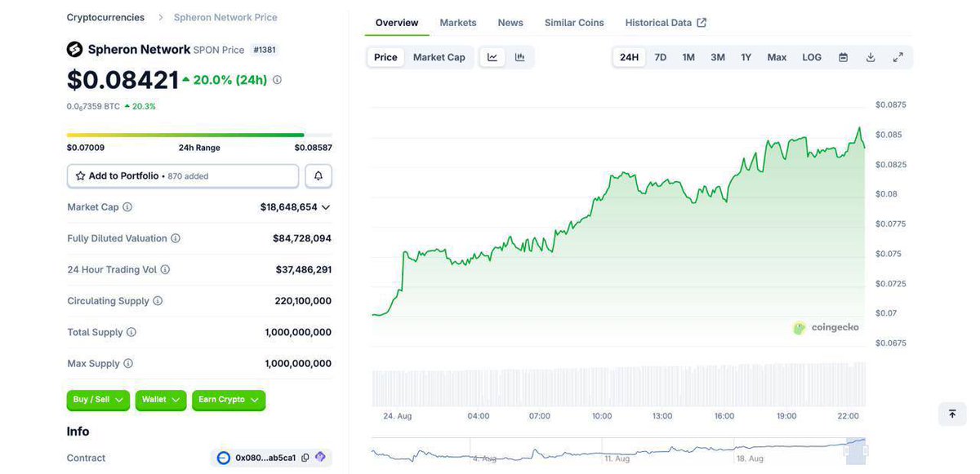The height and width of the screenshot is (474, 980).
Task: Click Spheron Network Price breadcrumb
Action: [225, 17]
